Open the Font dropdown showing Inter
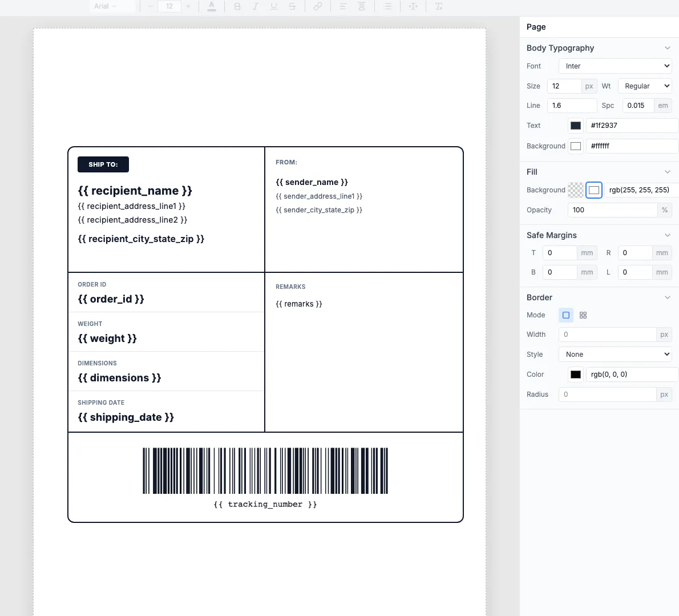The height and width of the screenshot is (616, 679). [615, 66]
